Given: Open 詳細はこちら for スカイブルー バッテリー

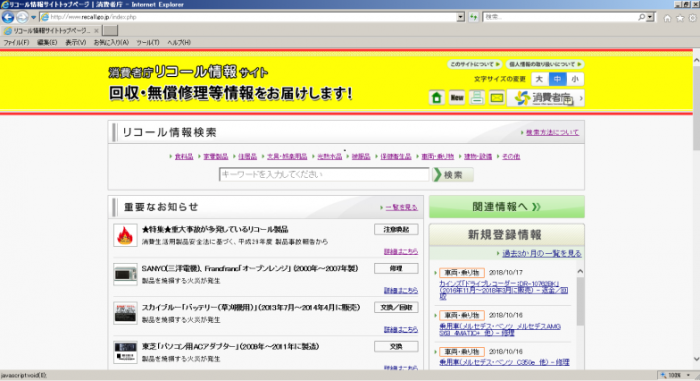Looking at the screenshot, I should coord(401,329).
